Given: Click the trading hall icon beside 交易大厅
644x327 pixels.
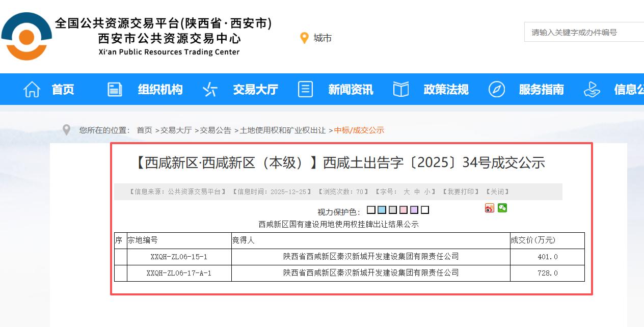Looking at the screenshot, I should point(209,89).
